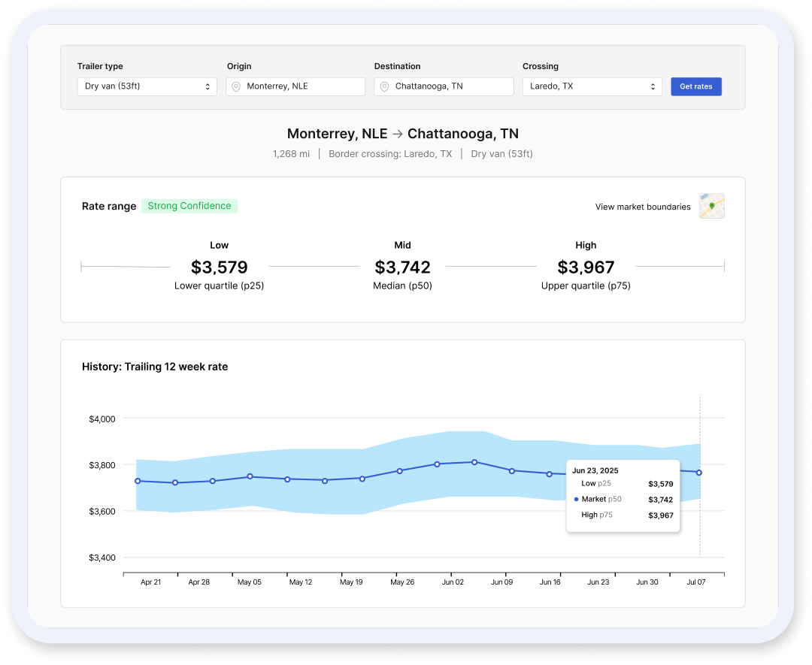This screenshot has height=665, width=812.
Task: Click the location pin icon in Destination field
Action: pos(384,86)
